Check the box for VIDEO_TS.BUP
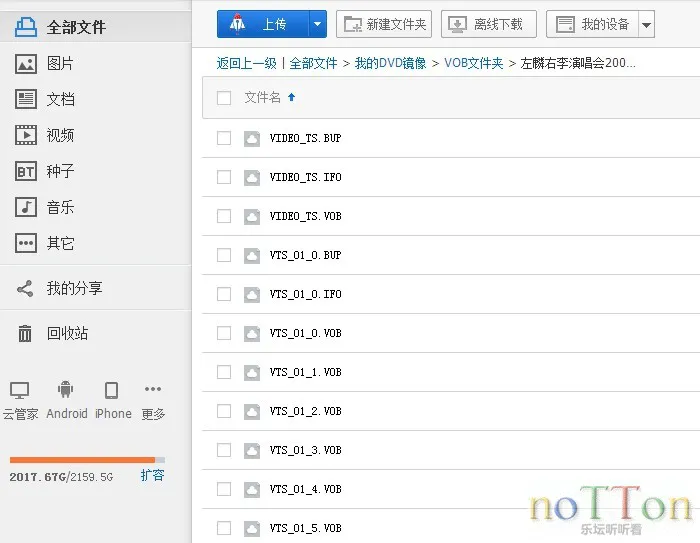Image resolution: width=700 pixels, height=543 pixels. [224, 138]
